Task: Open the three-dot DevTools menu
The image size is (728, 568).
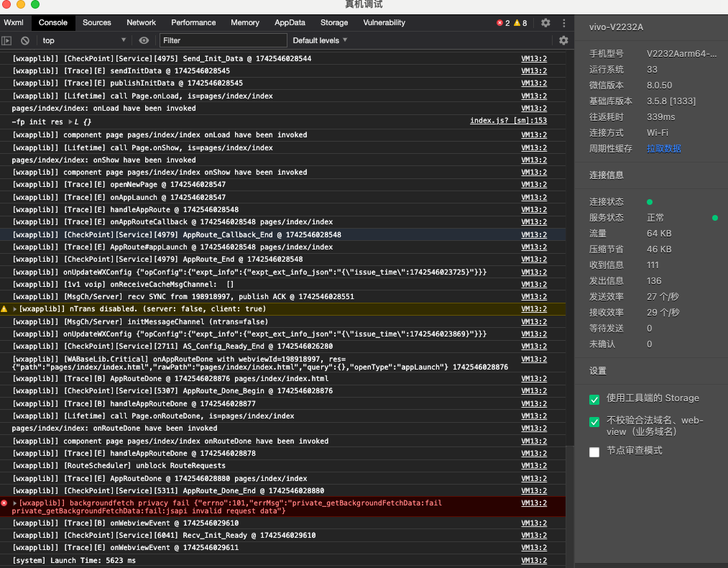Action: [x=563, y=23]
